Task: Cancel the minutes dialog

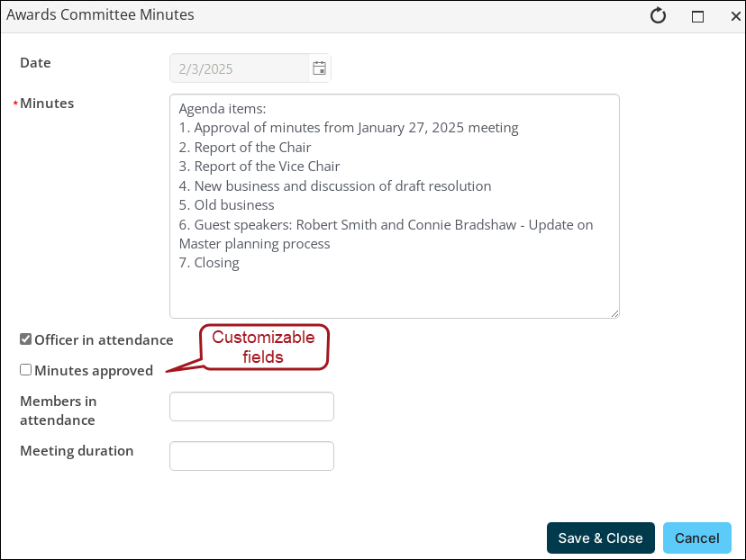Action: (697, 537)
